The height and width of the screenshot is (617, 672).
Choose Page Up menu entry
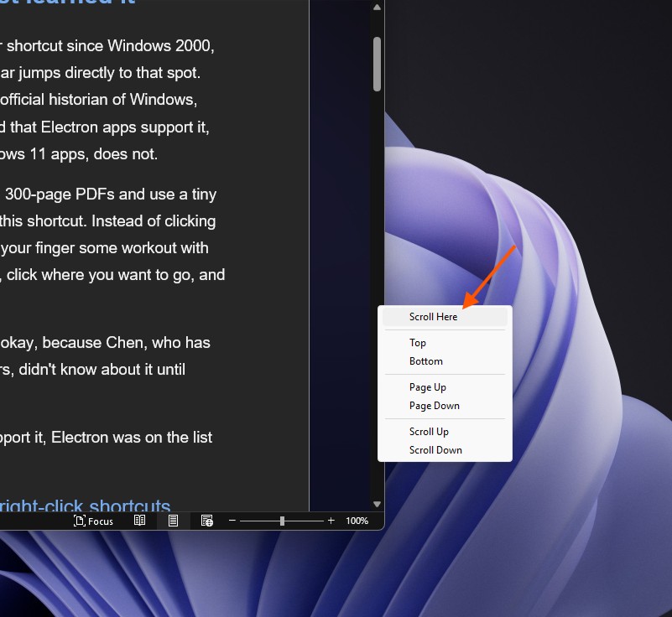[x=445, y=387]
